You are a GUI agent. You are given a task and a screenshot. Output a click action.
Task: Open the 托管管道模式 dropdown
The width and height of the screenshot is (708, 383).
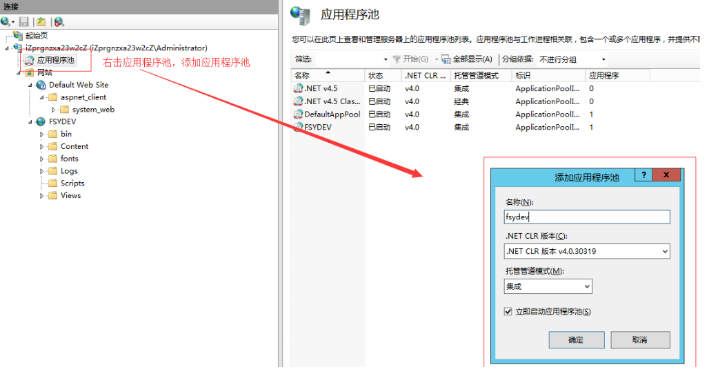548,286
